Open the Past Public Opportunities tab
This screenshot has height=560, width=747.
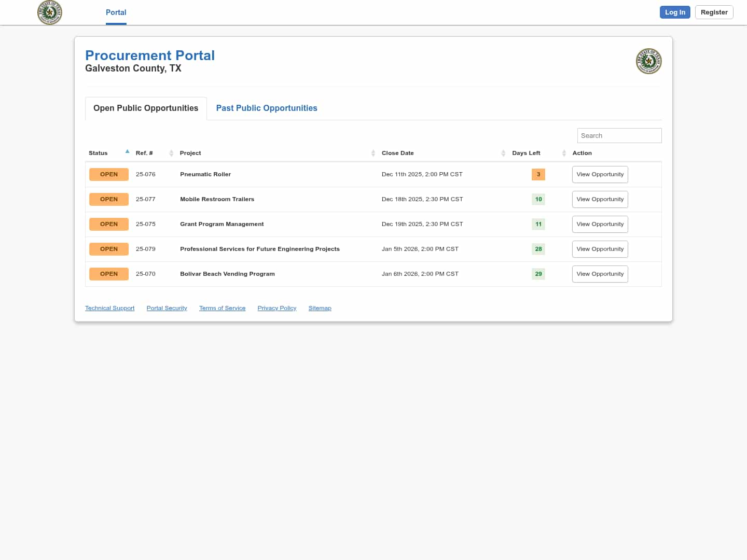click(267, 108)
